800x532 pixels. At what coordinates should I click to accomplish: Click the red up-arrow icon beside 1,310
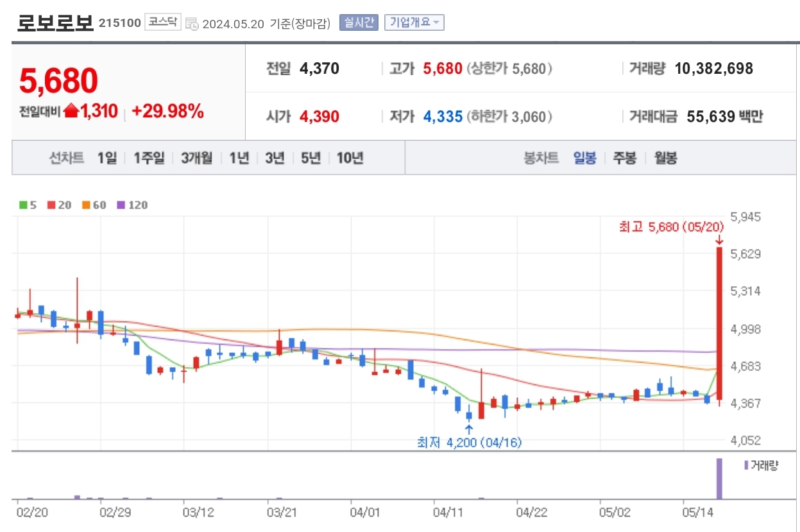coord(71,111)
